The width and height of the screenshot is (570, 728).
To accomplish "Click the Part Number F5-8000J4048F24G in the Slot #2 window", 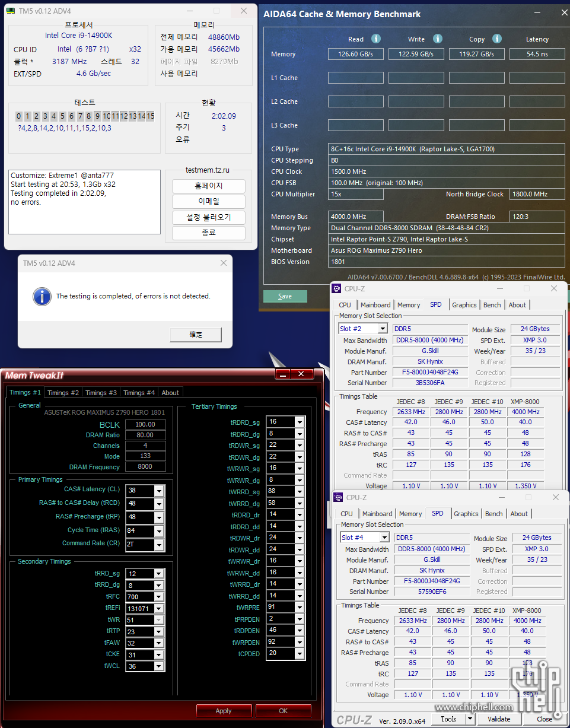I will [430, 373].
